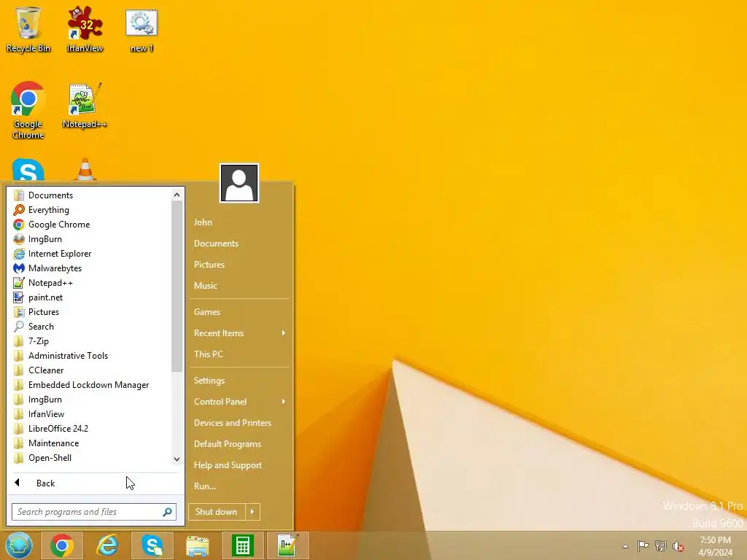Open Google Chrome desktop shortcut
Image resolution: width=747 pixels, height=560 pixels.
point(28,111)
